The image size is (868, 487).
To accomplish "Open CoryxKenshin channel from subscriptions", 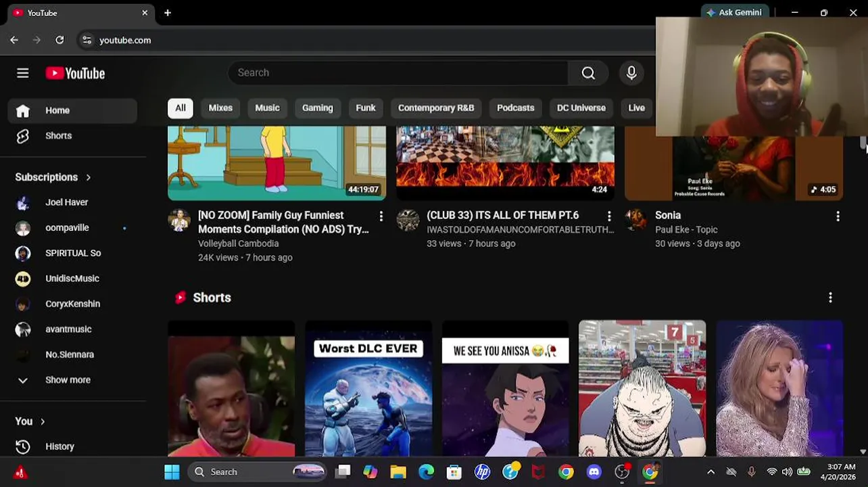I will [x=72, y=304].
